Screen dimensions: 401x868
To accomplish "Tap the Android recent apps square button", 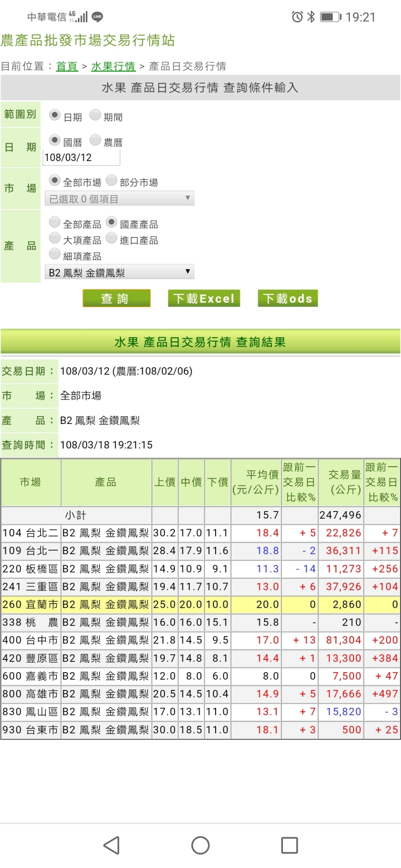I will [x=290, y=845].
